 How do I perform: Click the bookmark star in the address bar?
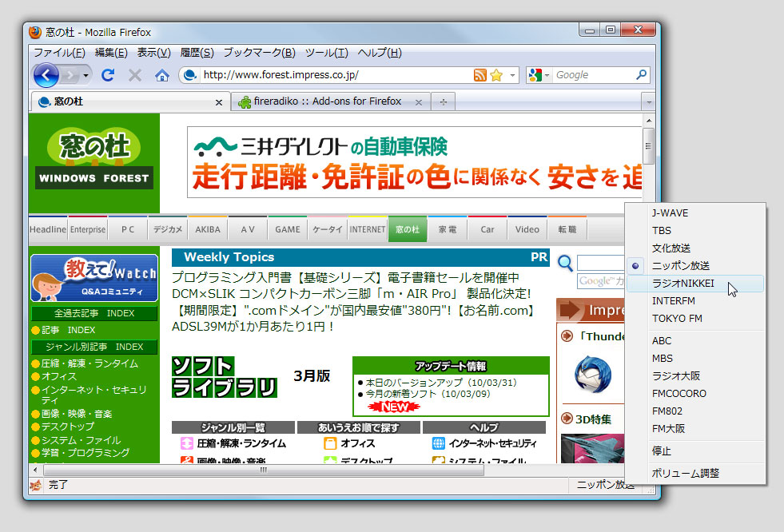pos(495,74)
